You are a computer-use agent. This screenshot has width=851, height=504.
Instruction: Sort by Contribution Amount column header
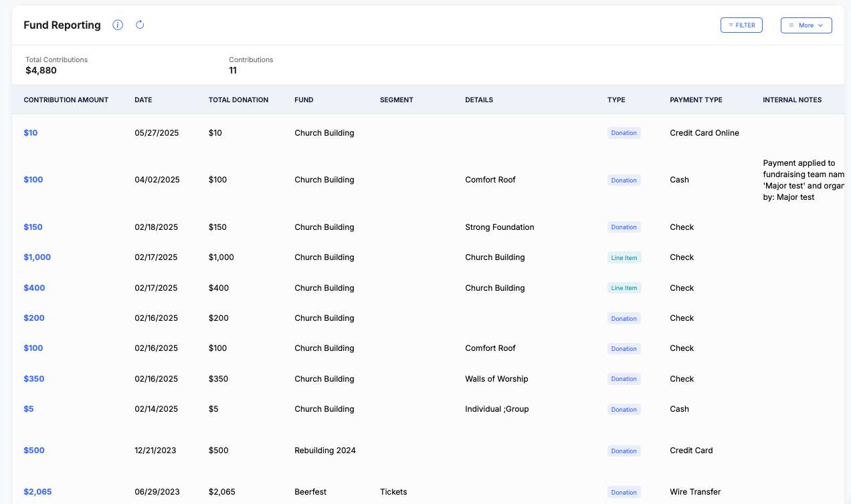66,100
